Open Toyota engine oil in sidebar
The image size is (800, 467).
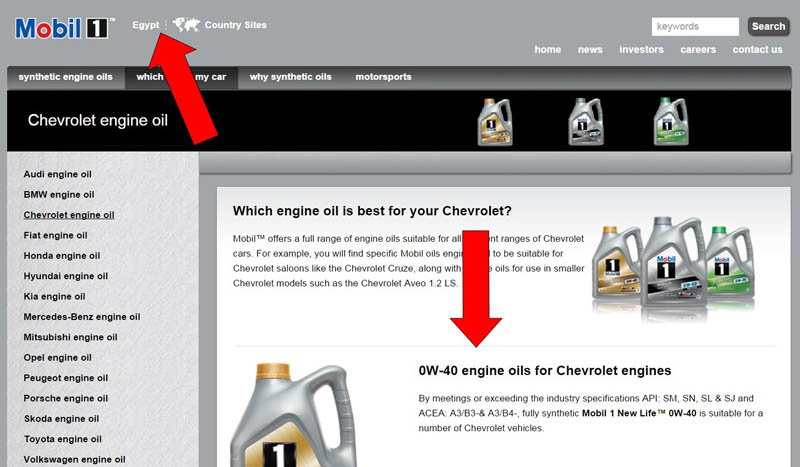pos(63,439)
